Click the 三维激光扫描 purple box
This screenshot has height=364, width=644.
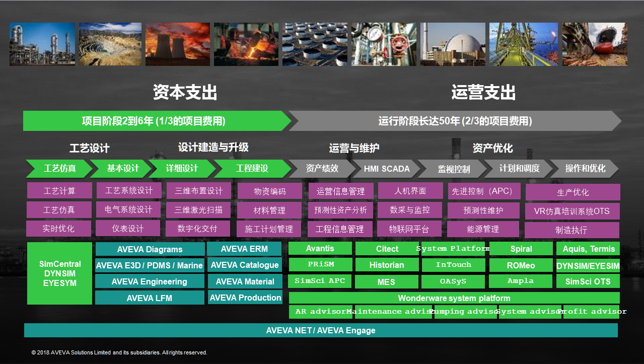[x=198, y=209]
